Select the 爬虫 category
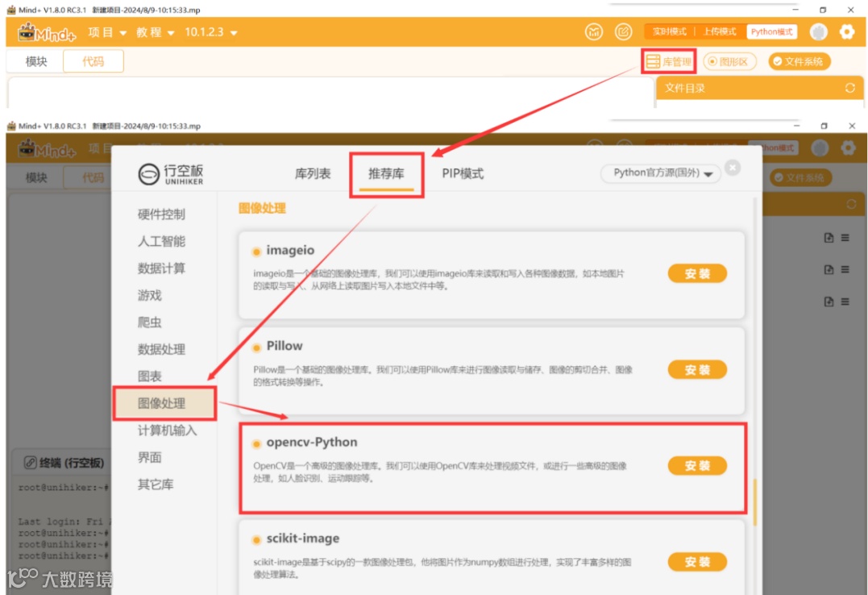Image resolution: width=868 pixels, height=595 pixels. coord(149,322)
